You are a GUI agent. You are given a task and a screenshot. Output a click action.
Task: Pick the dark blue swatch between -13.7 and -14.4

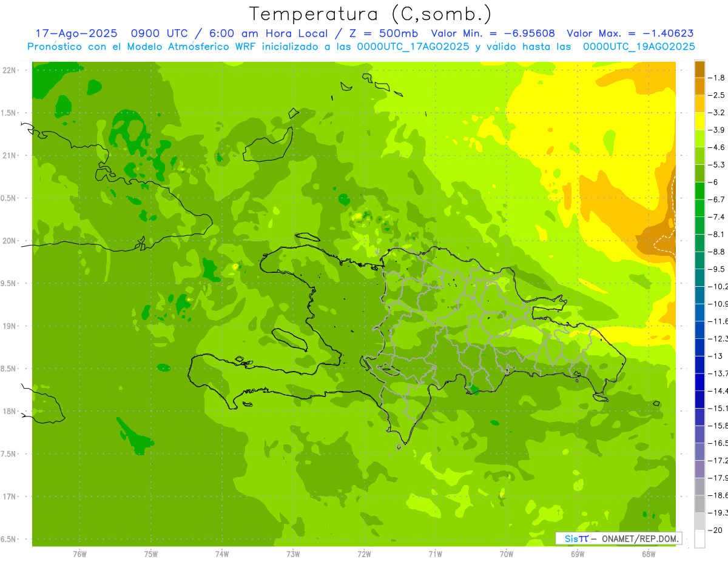699,382
